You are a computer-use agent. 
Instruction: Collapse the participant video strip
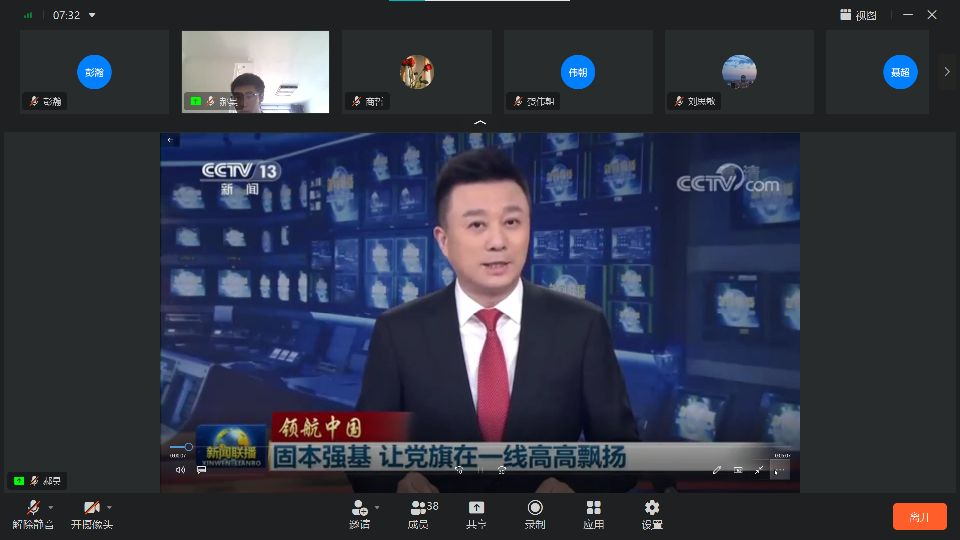pyautogui.click(x=480, y=122)
